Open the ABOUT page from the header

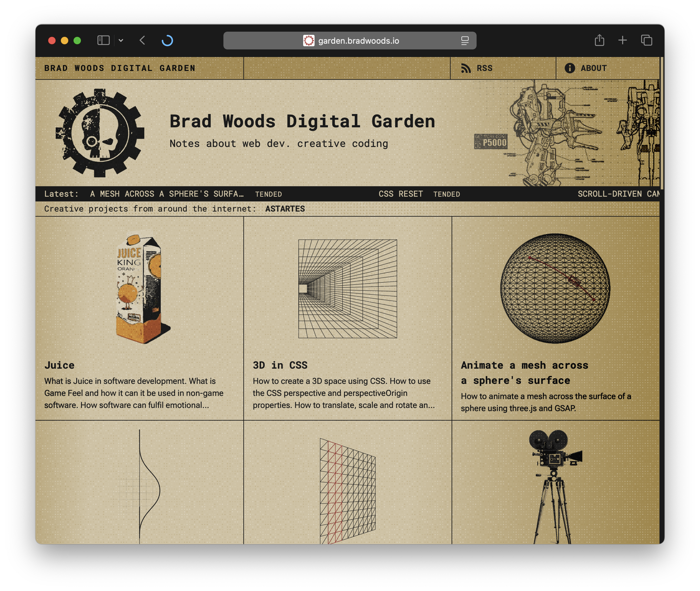pyautogui.click(x=594, y=68)
